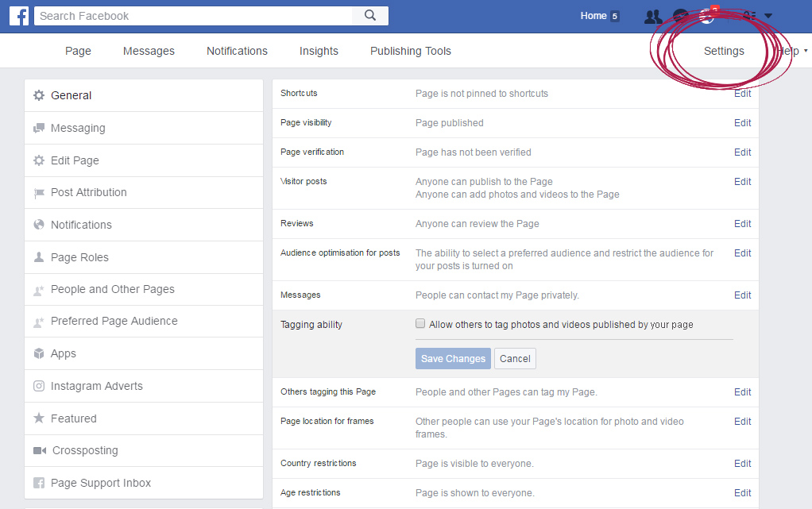Open the account dropdown arrow in top bar
The width and height of the screenshot is (812, 509).
coord(768,16)
